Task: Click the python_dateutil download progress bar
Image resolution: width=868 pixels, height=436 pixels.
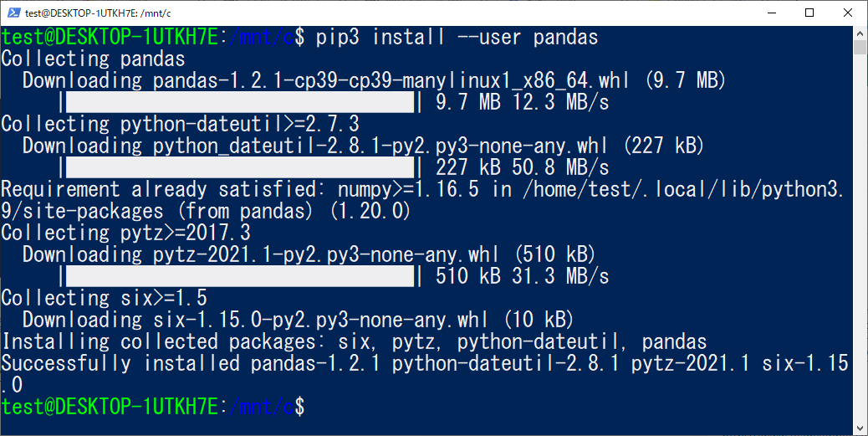Action: tap(240, 167)
